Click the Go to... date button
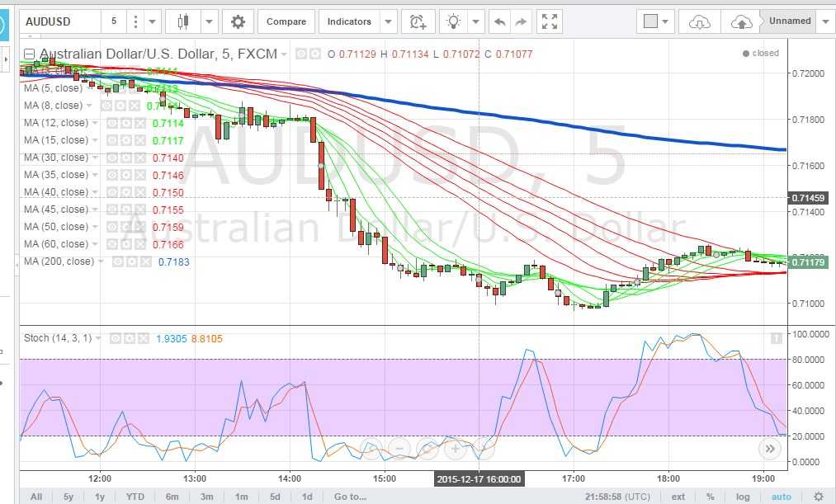 350,497
